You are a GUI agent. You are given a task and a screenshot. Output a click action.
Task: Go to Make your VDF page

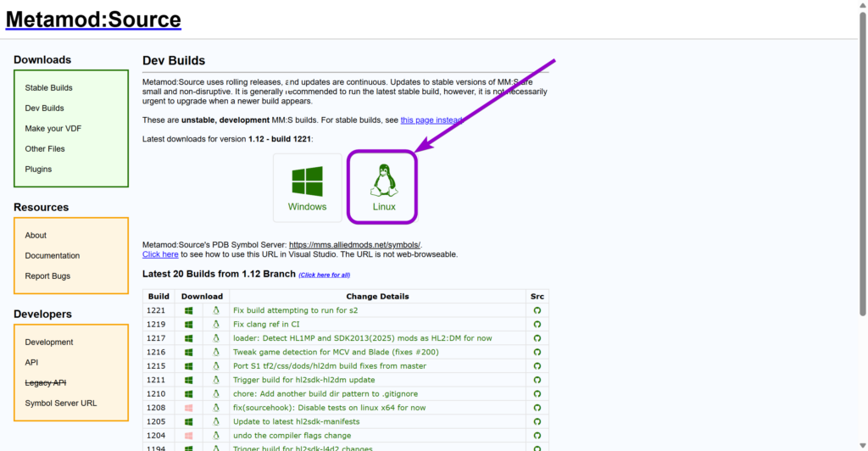[x=53, y=128]
